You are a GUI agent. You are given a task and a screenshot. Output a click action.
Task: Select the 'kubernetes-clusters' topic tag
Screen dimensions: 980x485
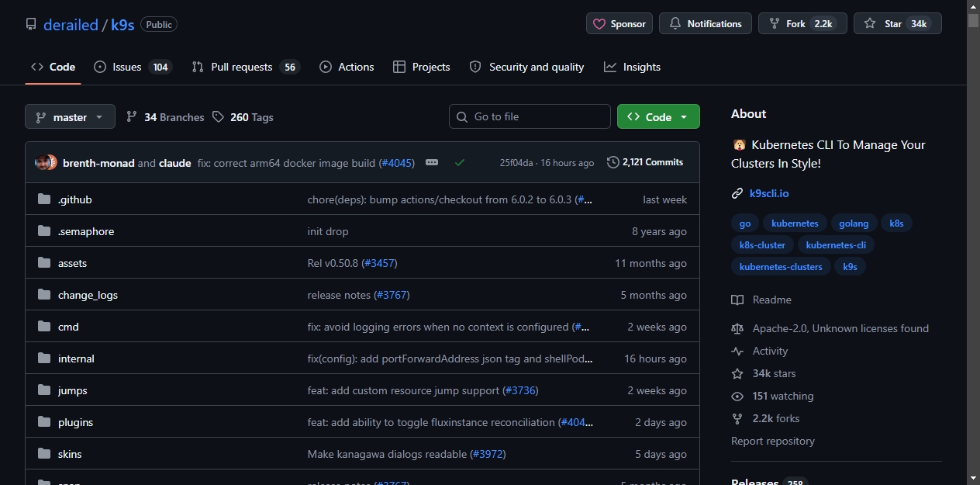[781, 267]
